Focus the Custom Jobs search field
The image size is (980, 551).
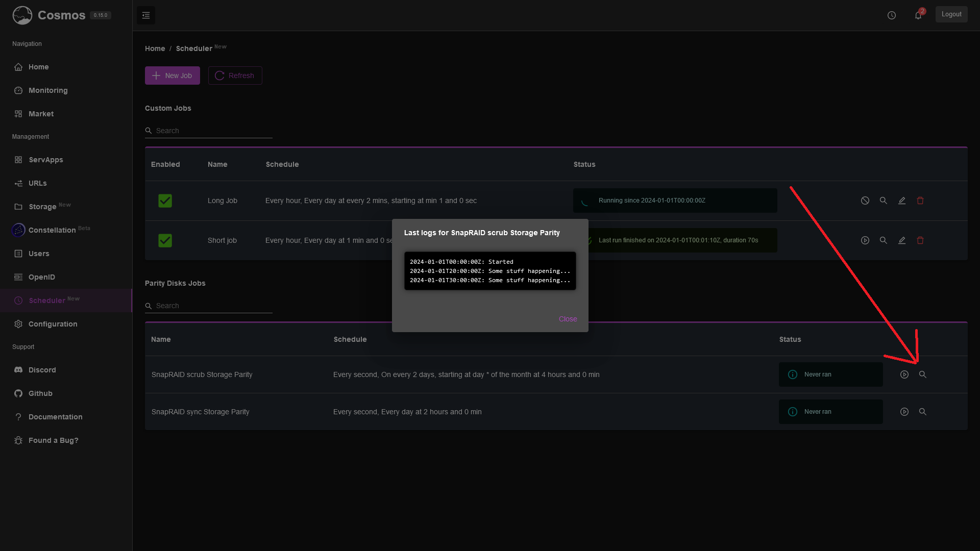click(209, 131)
